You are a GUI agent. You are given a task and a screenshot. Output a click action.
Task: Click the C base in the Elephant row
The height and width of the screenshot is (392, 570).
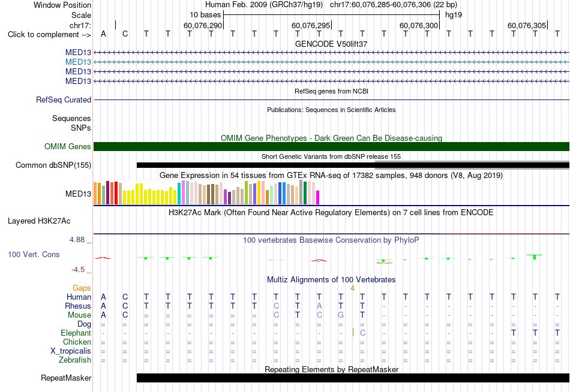[x=362, y=333]
